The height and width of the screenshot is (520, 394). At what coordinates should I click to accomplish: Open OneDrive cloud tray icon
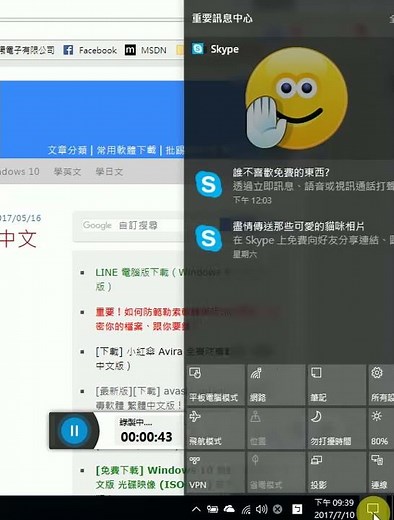pos(229,509)
